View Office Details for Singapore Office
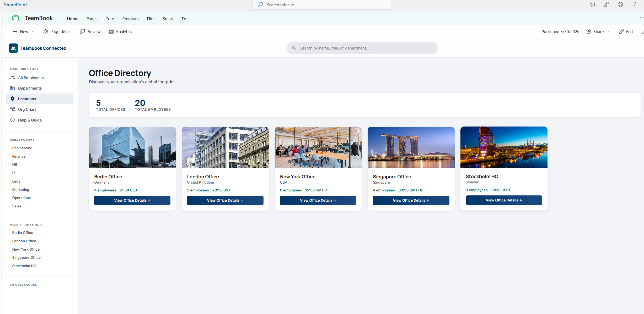The width and height of the screenshot is (644, 314). [x=411, y=200]
